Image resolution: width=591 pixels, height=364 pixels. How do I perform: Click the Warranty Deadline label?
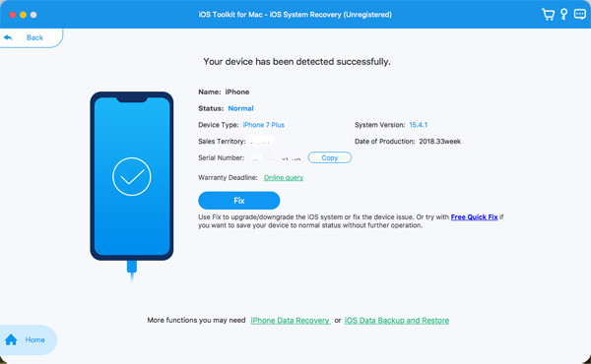tap(228, 178)
